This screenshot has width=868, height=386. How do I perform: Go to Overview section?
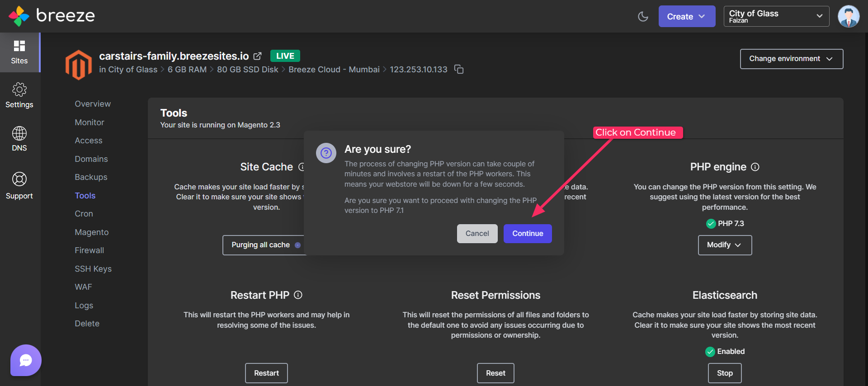93,104
